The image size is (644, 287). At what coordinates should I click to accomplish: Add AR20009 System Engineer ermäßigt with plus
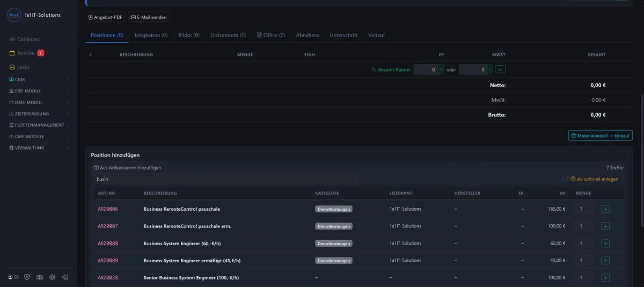tap(605, 261)
